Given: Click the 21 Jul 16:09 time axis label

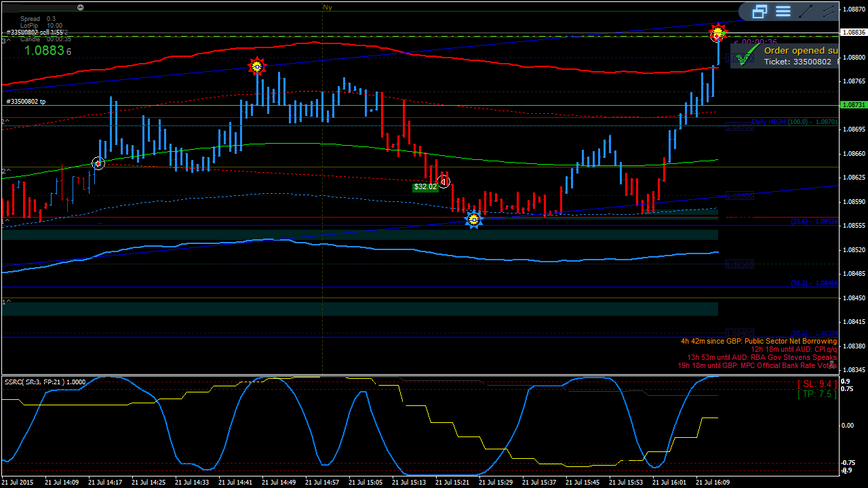Looking at the screenshot, I should (713, 483).
